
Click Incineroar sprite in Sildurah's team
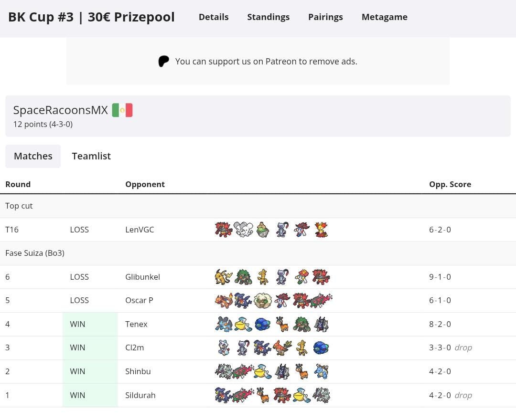click(x=282, y=395)
